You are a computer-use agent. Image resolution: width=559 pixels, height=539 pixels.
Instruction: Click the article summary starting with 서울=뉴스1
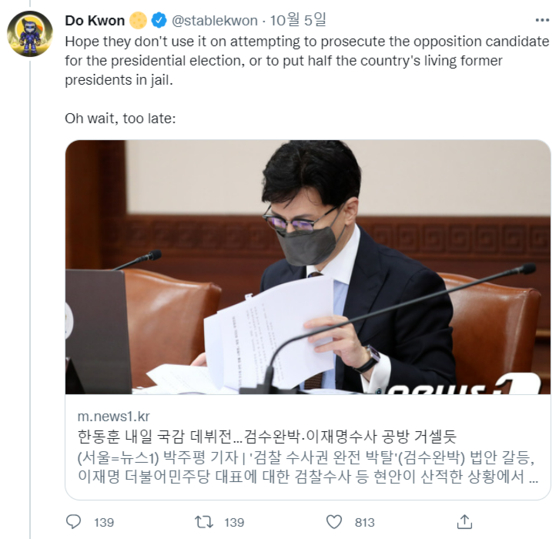308,467
